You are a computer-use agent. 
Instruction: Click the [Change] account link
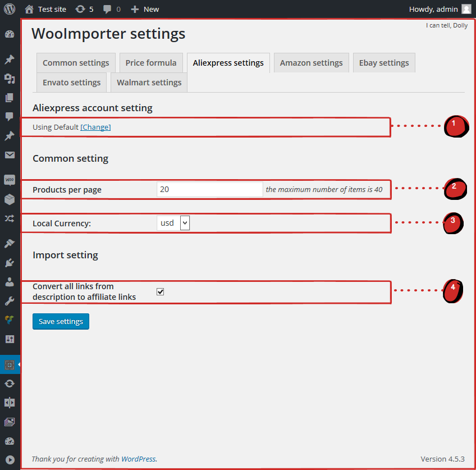tap(95, 127)
